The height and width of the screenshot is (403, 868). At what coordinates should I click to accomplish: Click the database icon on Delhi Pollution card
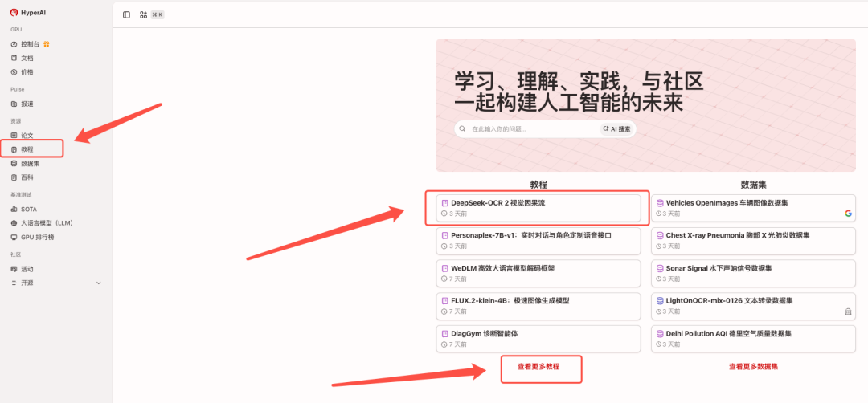659,334
